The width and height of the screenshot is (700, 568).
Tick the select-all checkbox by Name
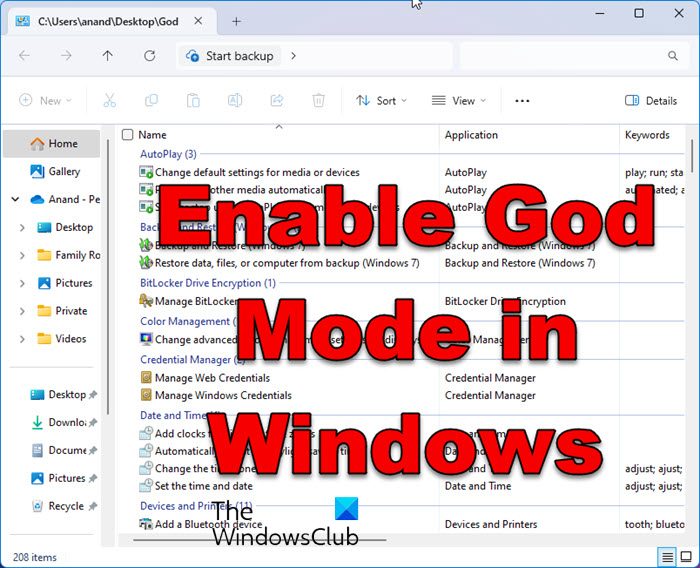point(128,134)
